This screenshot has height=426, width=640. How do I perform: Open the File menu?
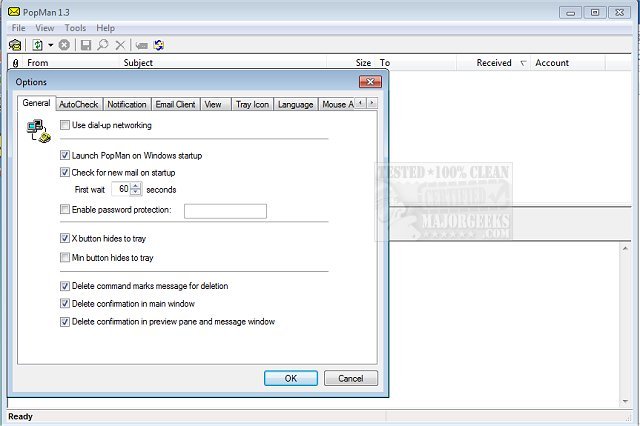[x=18, y=28]
